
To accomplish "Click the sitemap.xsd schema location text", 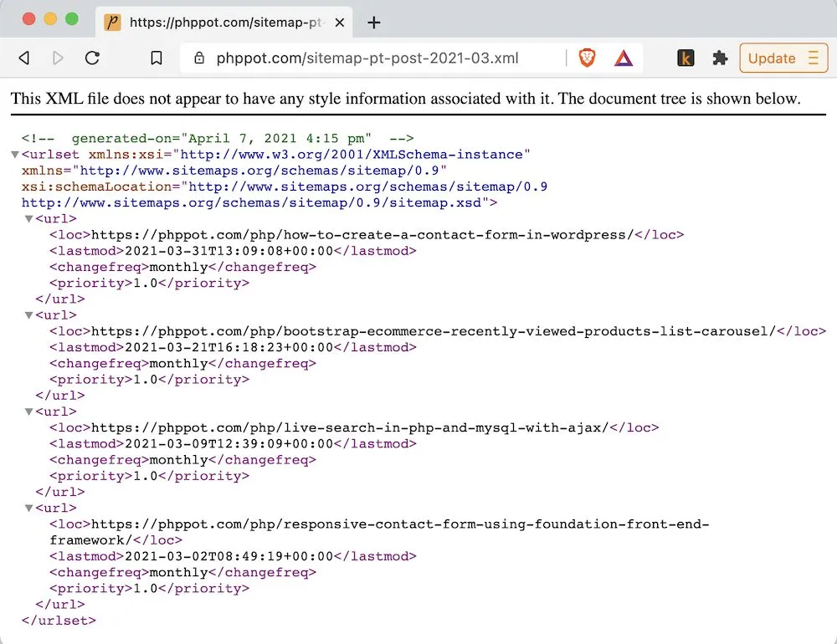I will [x=252, y=202].
